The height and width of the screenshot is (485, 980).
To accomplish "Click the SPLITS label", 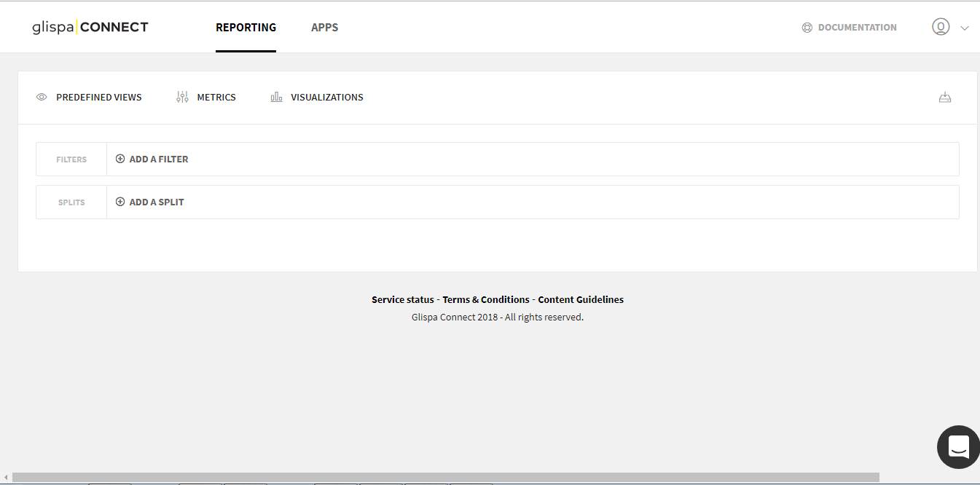I will click(x=71, y=202).
